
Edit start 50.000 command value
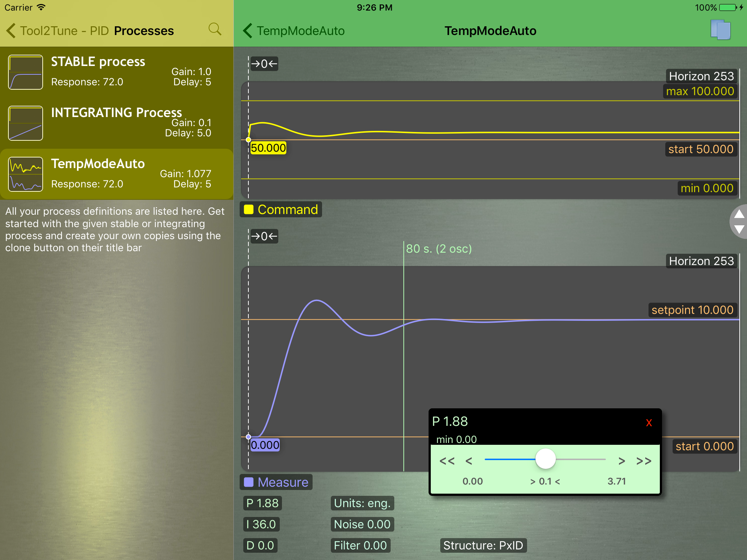(x=701, y=149)
